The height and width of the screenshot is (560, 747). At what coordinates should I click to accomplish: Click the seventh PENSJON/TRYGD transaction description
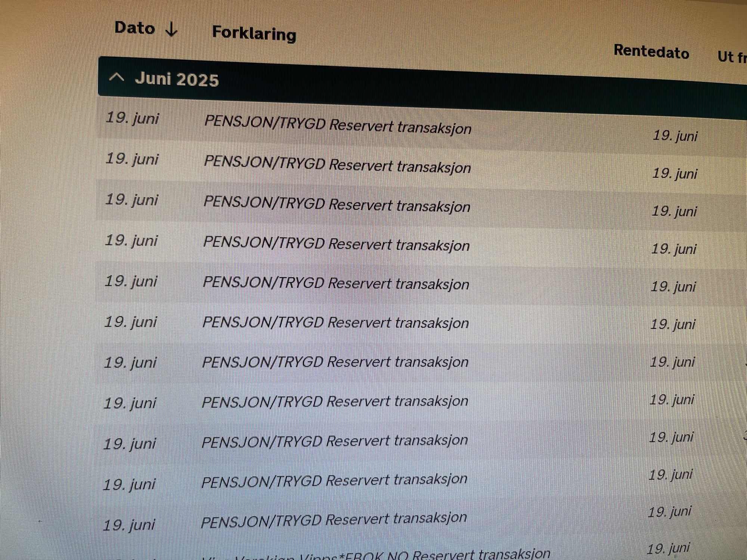[335, 362]
